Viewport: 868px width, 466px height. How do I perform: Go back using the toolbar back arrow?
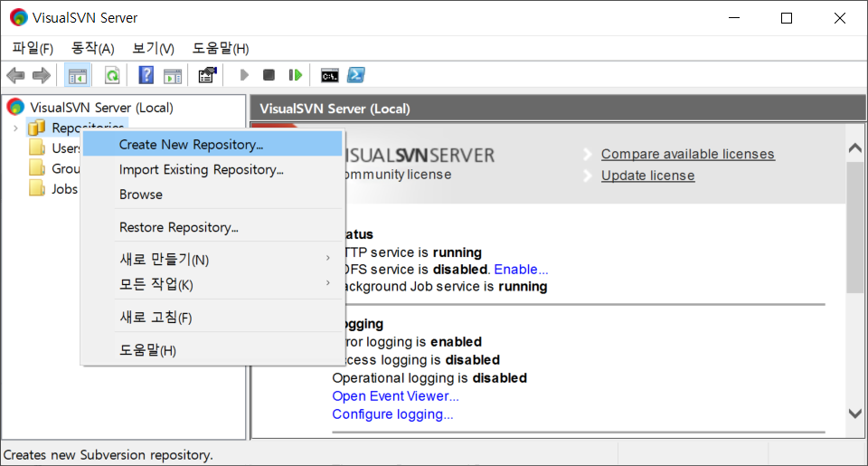click(x=15, y=75)
